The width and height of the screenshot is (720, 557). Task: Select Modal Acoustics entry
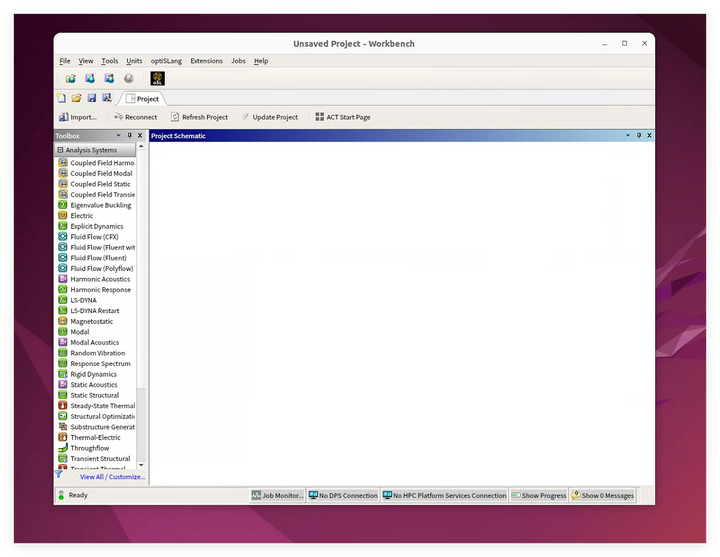(96, 342)
